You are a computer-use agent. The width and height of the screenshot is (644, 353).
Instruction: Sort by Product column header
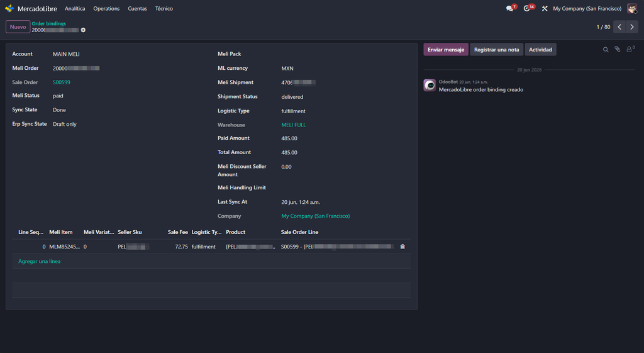pyautogui.click(x=235, y=232)
